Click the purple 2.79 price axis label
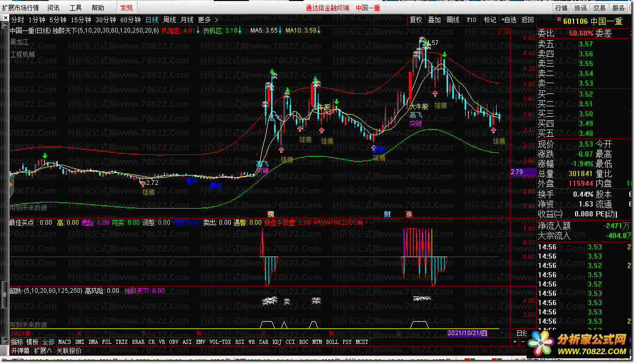The height and width of the screenshot is (364, 636). 523,172
